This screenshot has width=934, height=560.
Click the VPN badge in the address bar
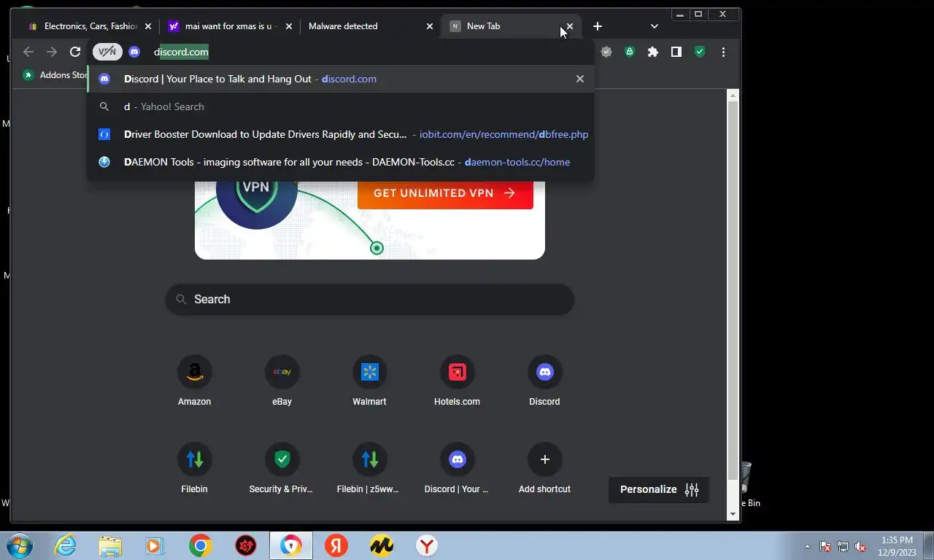[x=107, y=52]
